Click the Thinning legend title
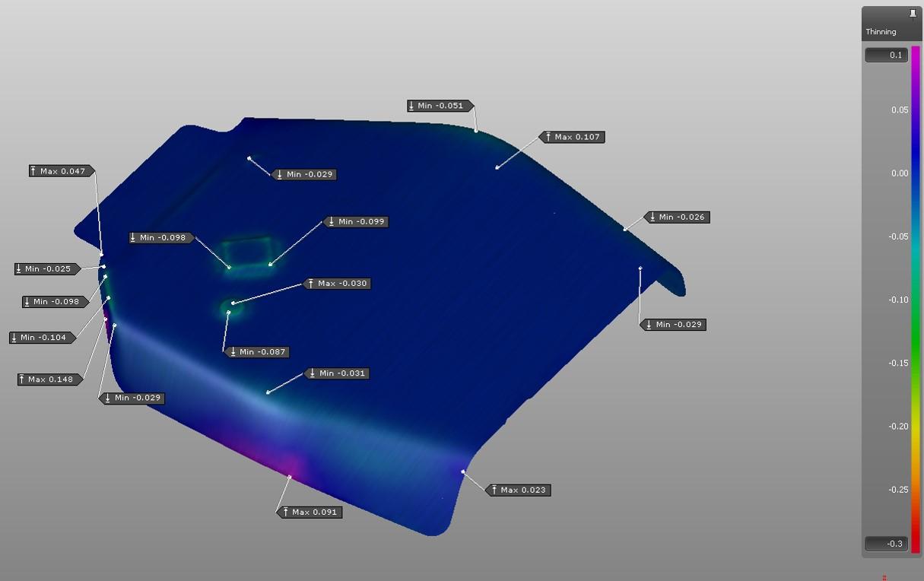 click(881, 32)
